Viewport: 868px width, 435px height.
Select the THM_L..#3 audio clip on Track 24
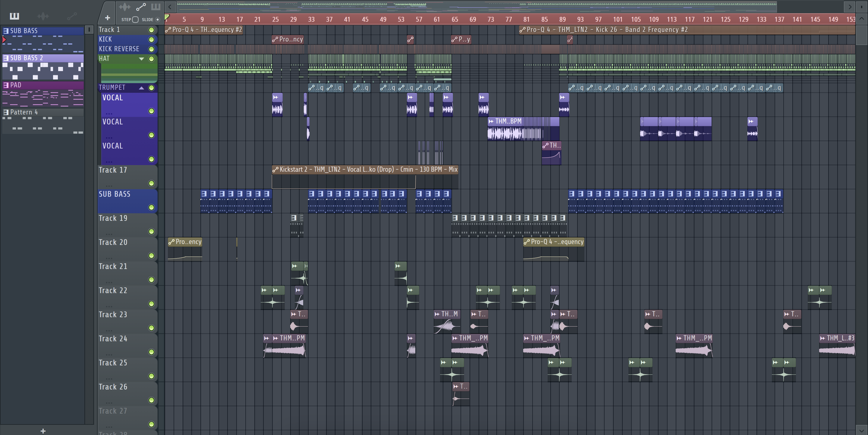[x=837, y=346]
